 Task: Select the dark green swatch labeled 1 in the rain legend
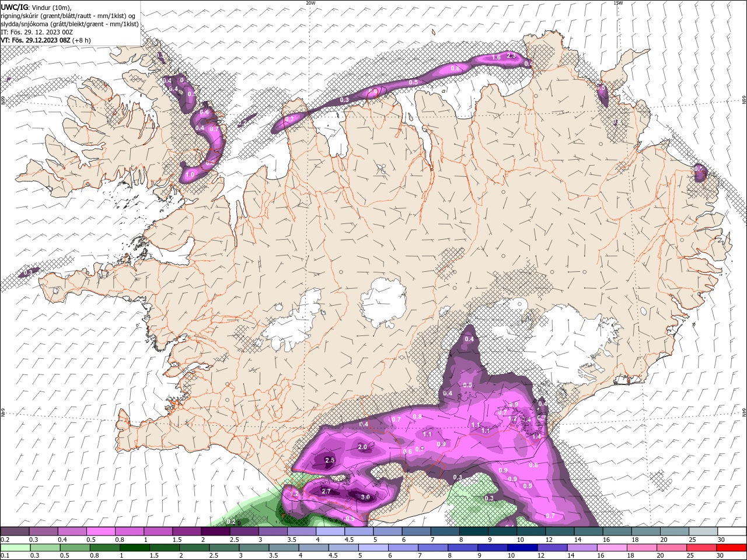tap(134, 547)
